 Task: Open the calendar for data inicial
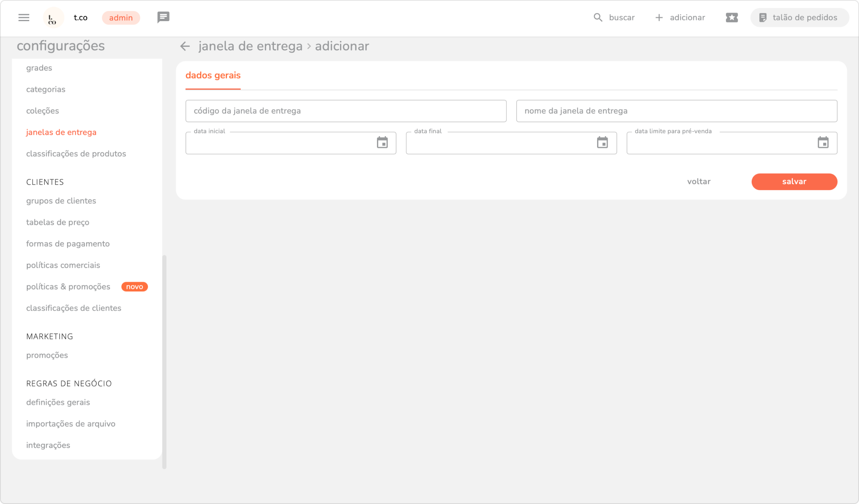pyautogui.click(x=382, y=143)
